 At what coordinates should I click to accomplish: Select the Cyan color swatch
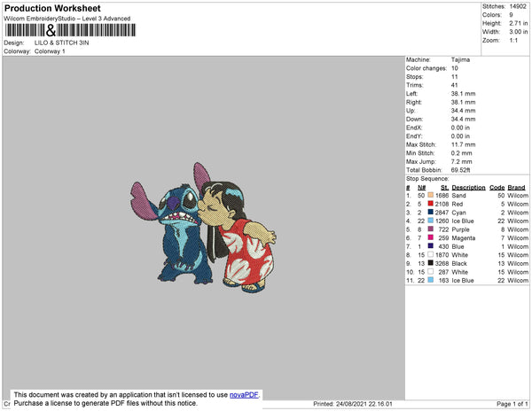pyautogui.click(x=431, y=212)
